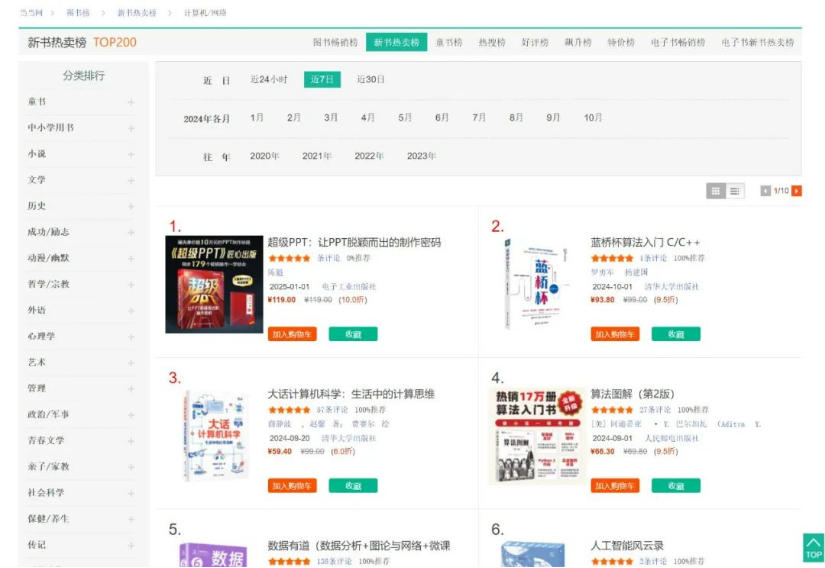The height and width of the screenshot is (568, 825).
Task: Go to previous page arrow
Action: 766,191
